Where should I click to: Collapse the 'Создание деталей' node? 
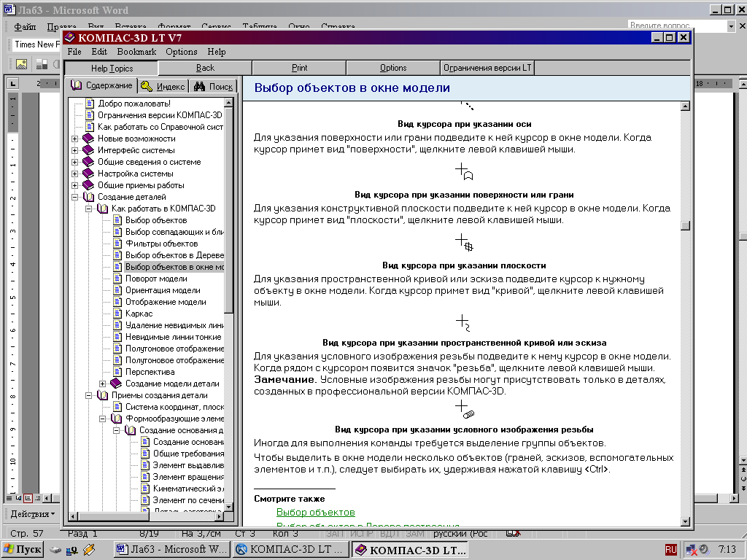click(75, 197)
